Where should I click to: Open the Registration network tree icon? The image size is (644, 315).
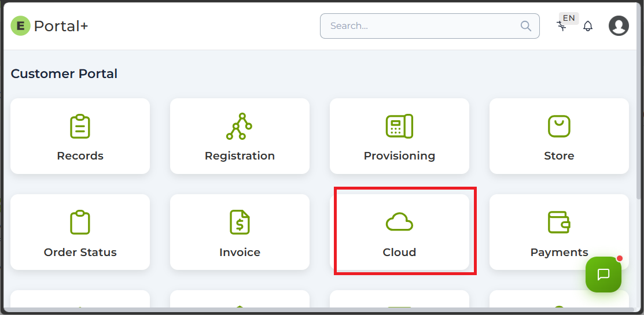[240, 127]
